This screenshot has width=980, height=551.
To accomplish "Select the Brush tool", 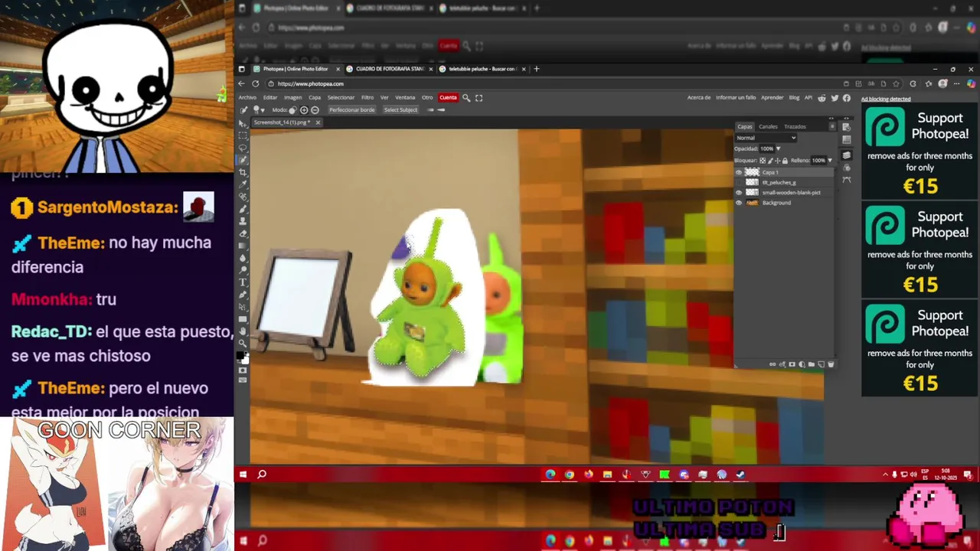I will pyautogui.click(x=243, y=209).
